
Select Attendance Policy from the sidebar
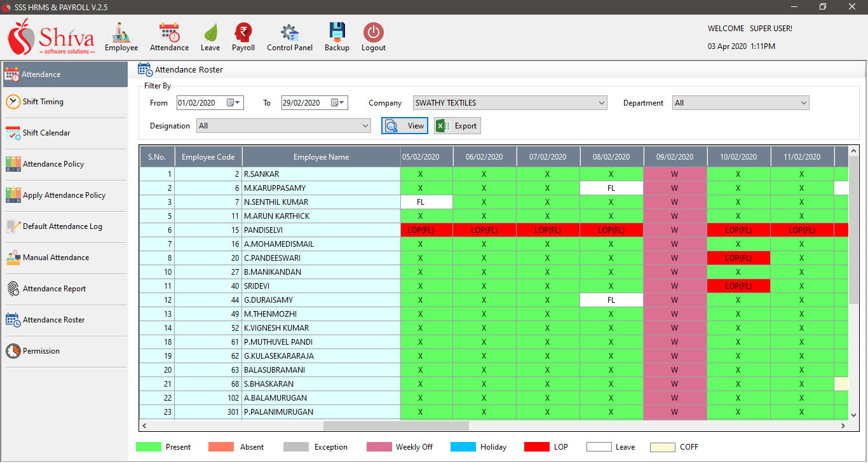[x=53, y=164]
